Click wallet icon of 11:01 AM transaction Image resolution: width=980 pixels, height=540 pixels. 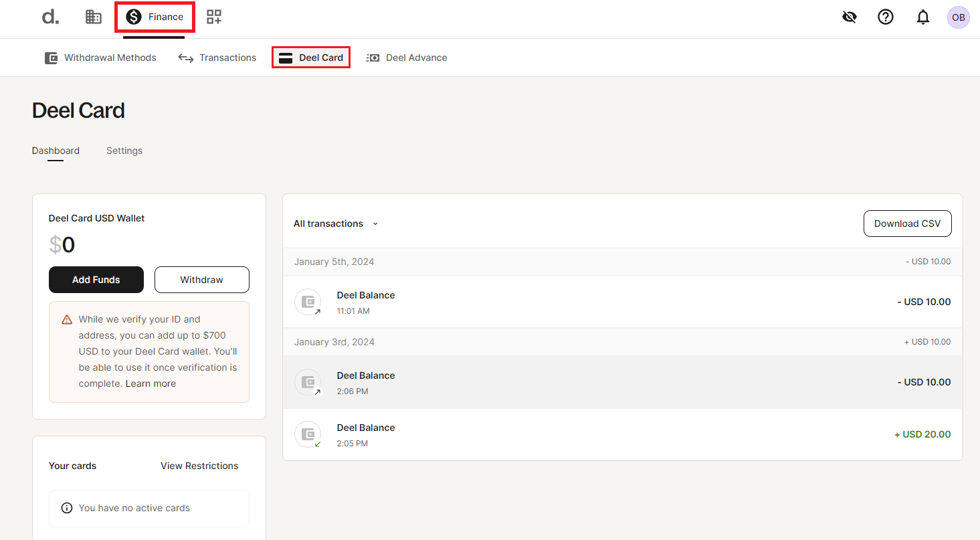(x=308, y=302)
